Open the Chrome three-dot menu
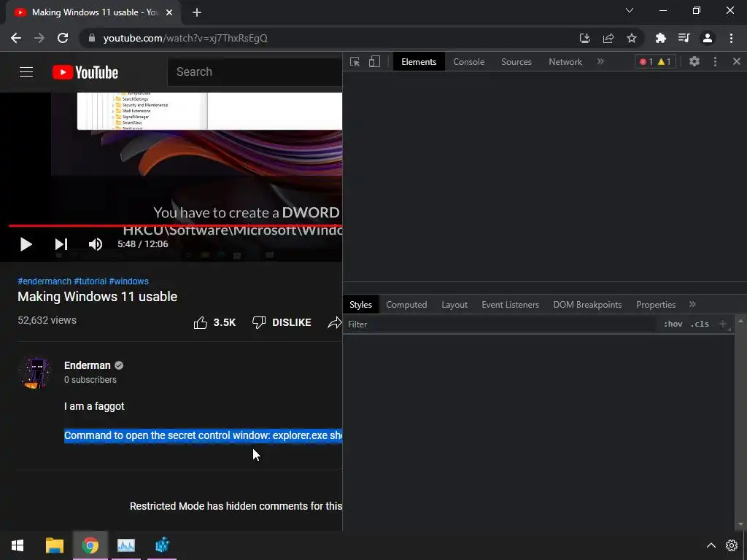This screenshot has width=747, height=560. (731, 38)
